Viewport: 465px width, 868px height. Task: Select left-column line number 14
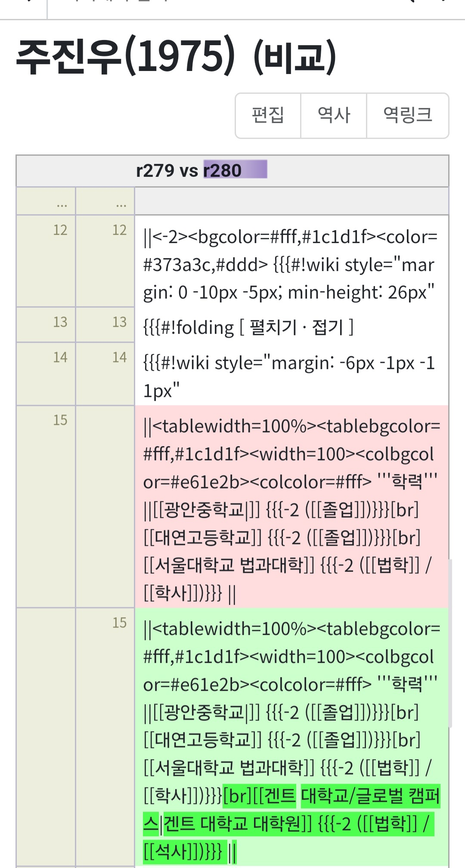pyautogui.click(x=60, y=357)
